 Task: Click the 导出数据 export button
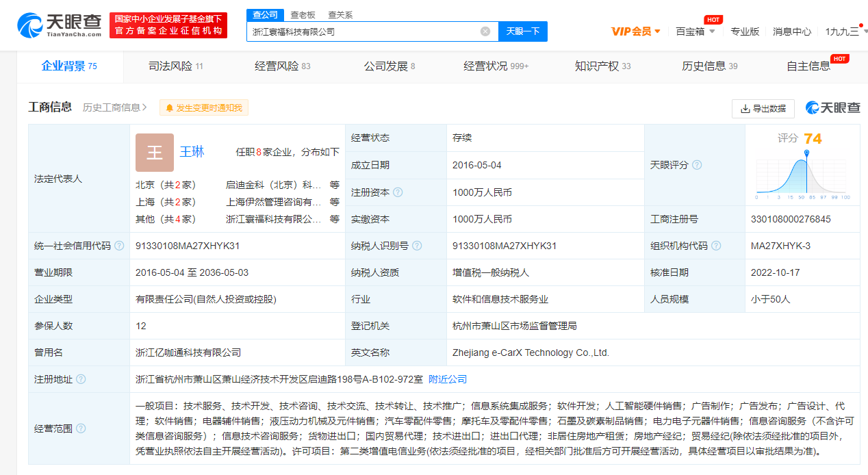tap(763, 108)
